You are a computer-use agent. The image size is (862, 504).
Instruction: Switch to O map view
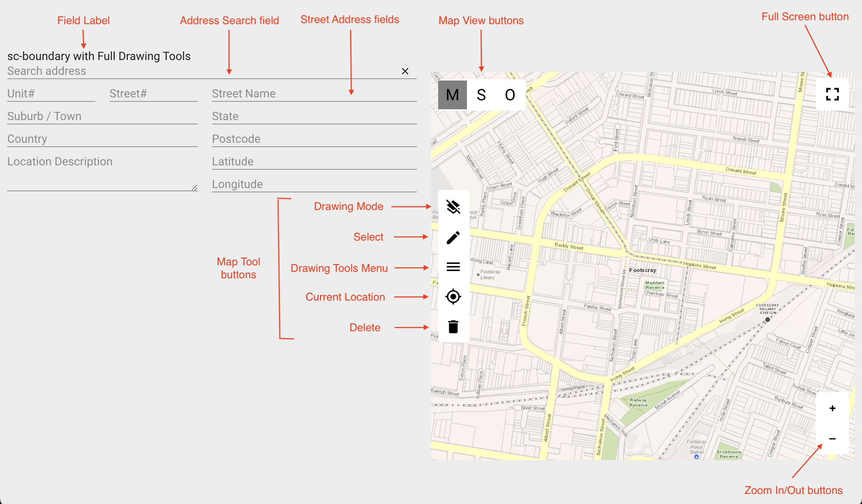pyautogui.click(x=510, y=95)
